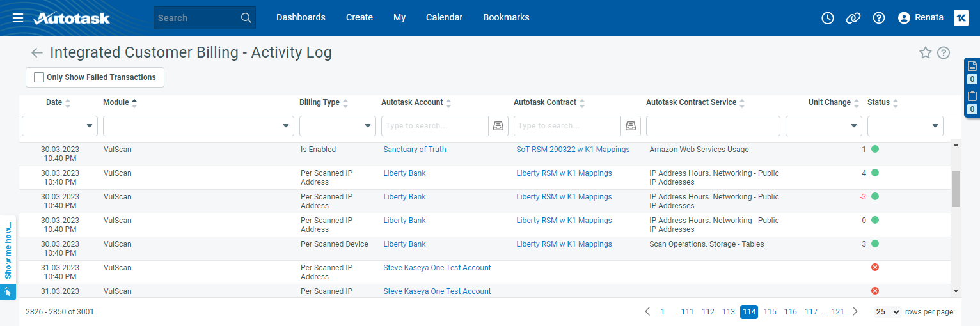This screenshot has height=326, width=980.
Task: Click the vertical scrollbar thumb
Action: pos(956,189)
